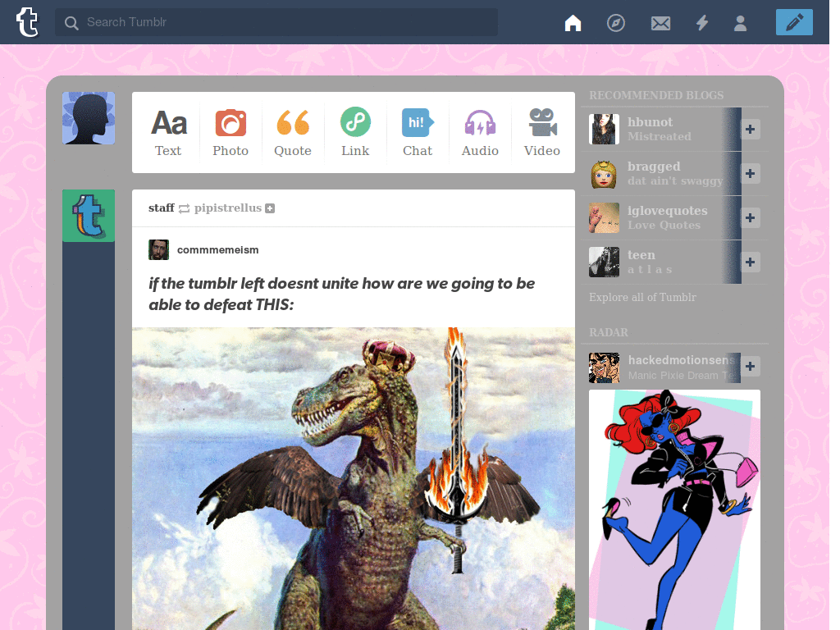Screen dimensions: 840x630
Task: Create a new Text post
Action: pos(168,132)
